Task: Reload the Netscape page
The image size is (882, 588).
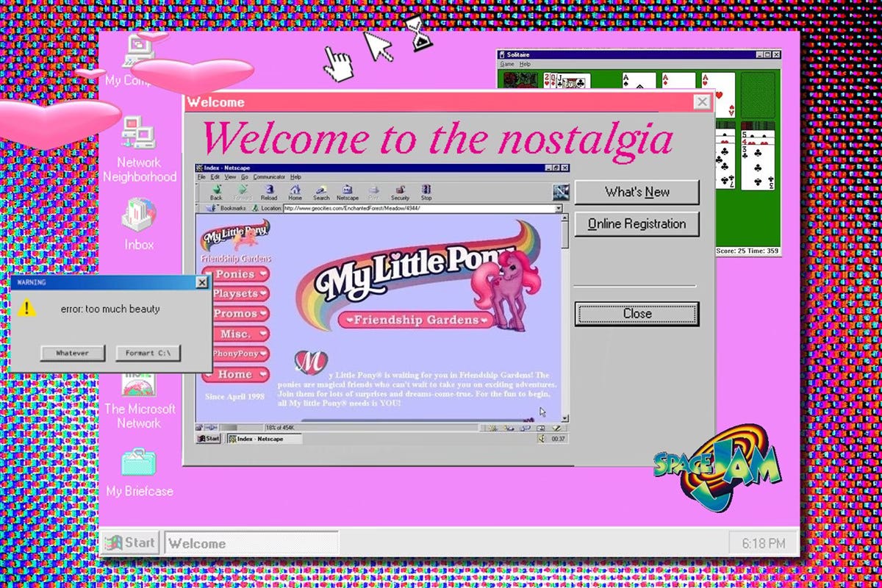Action: (x=269, y=193)
